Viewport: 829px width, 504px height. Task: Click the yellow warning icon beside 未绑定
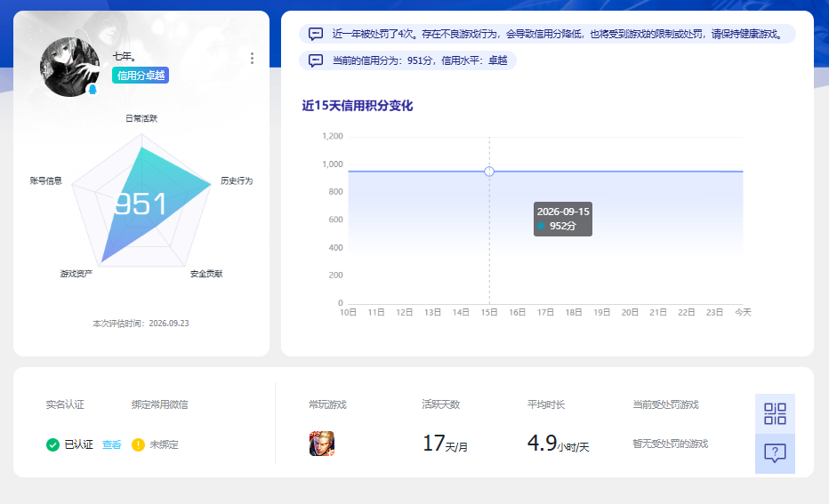tap(138, 444)
